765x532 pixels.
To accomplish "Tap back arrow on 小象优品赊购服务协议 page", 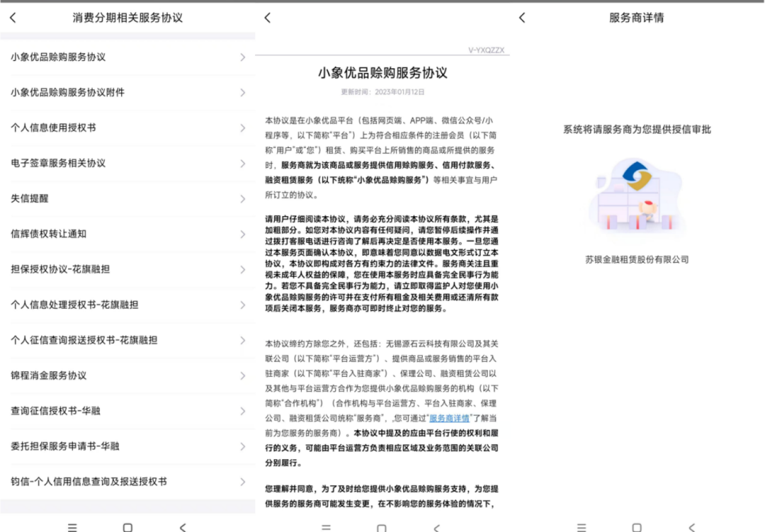I will point(267,18).
